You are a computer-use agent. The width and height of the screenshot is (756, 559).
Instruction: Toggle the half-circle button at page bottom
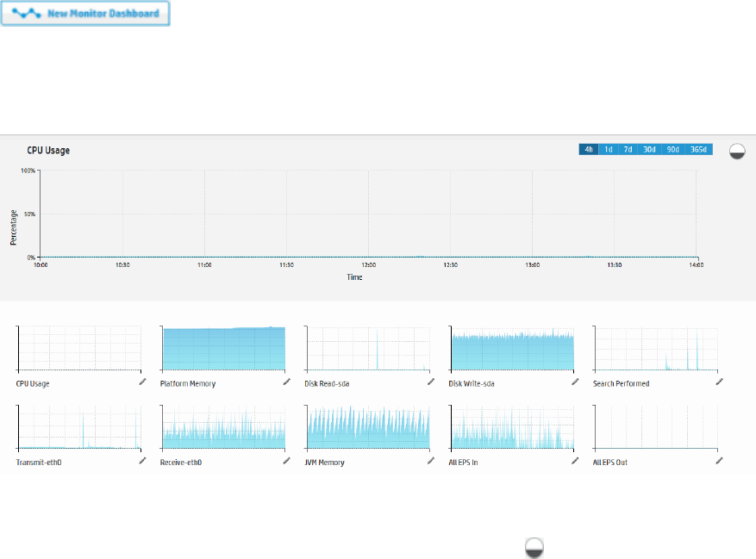coord(534,548)
